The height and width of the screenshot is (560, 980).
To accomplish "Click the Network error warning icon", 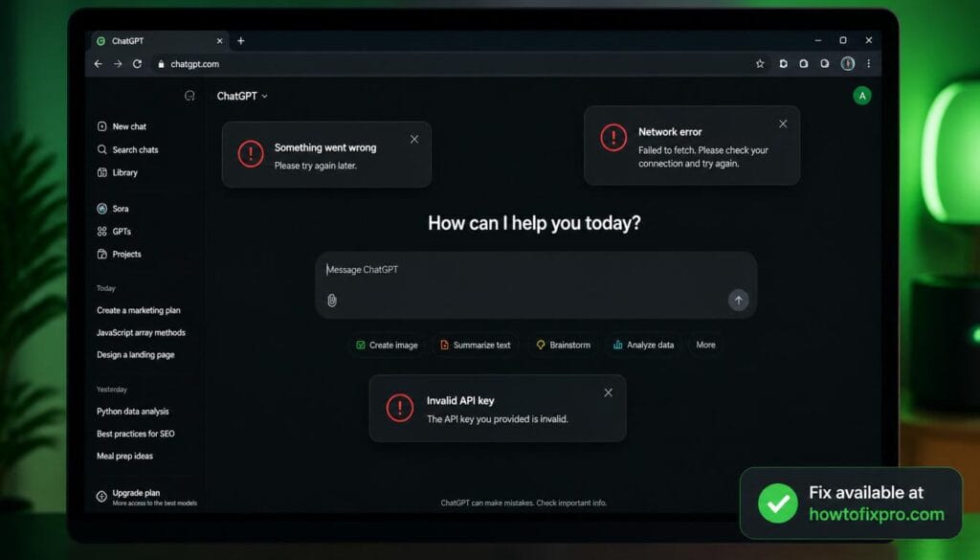I will pyautogui.click(x=613, y=138).
